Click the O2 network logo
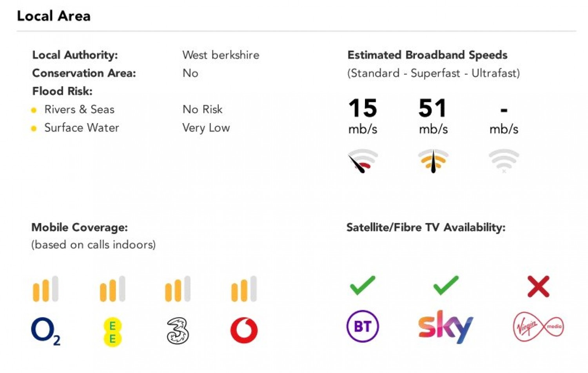588x373 pixels. 45,331
